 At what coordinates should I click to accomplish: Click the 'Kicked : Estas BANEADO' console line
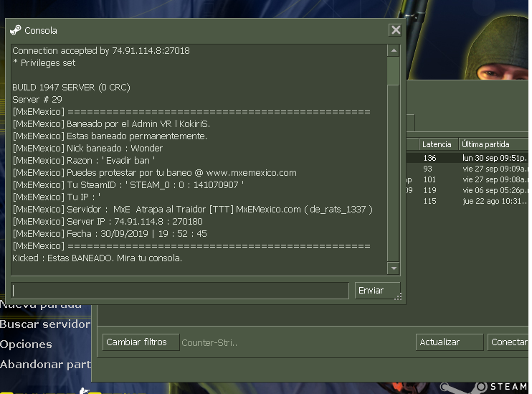97,258
